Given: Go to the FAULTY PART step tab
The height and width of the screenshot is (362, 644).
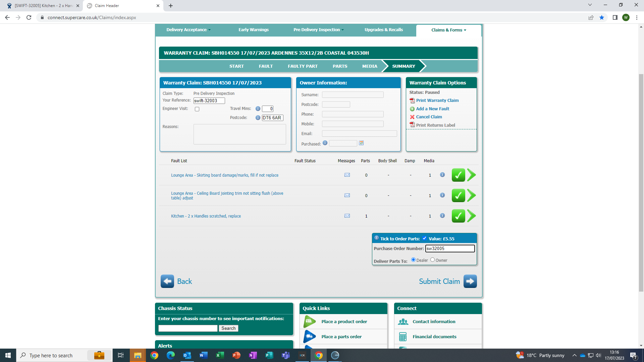Looking at the screenshot, I should pos(303,66).
